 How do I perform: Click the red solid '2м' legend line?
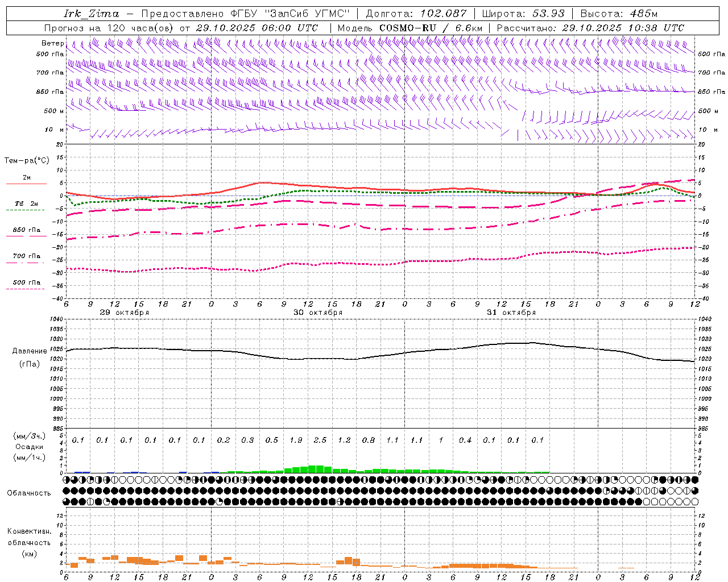(26, 184)
